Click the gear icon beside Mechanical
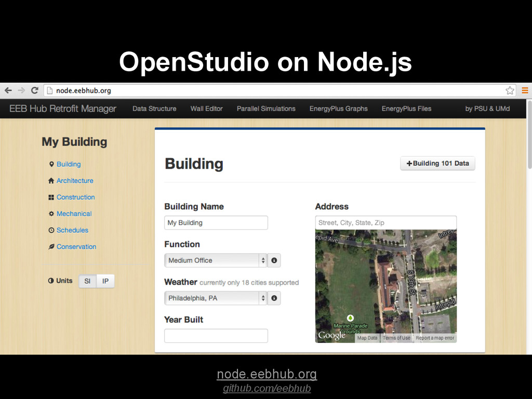 [x=51, y=214]
